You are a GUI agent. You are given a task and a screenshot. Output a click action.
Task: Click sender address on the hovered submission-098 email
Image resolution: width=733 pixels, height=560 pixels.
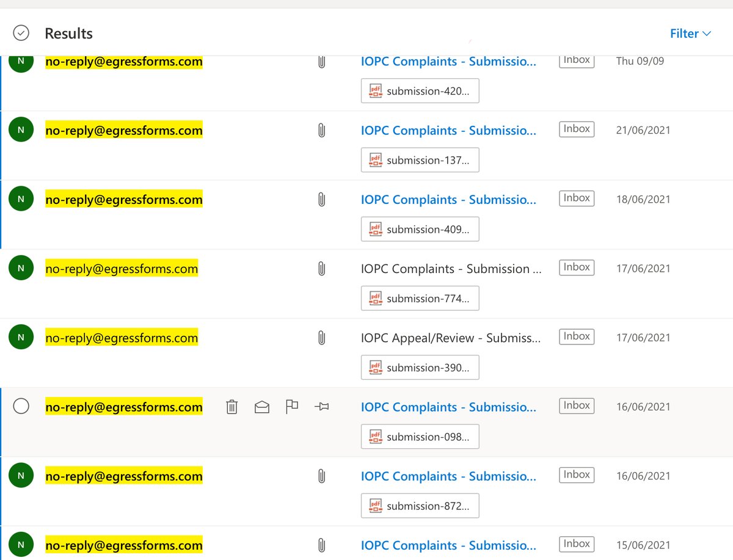point(124,407)
